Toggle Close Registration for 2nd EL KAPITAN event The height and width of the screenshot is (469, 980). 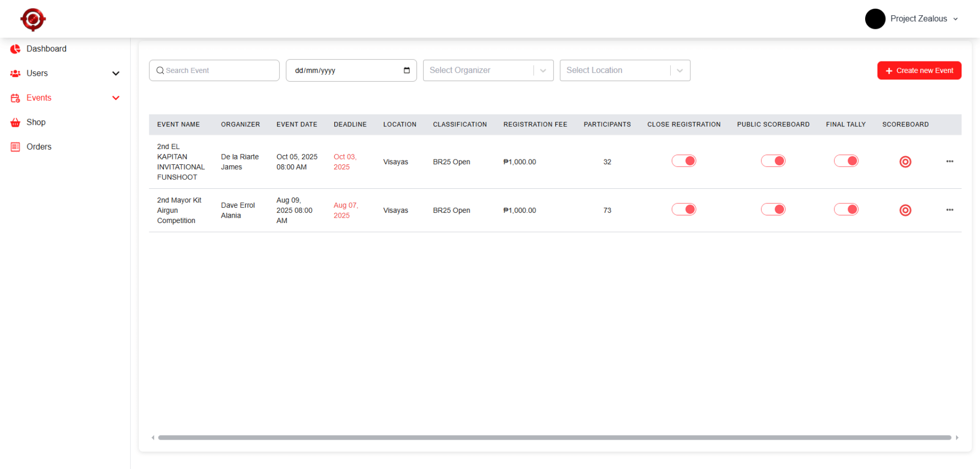[x=683, y=161]
